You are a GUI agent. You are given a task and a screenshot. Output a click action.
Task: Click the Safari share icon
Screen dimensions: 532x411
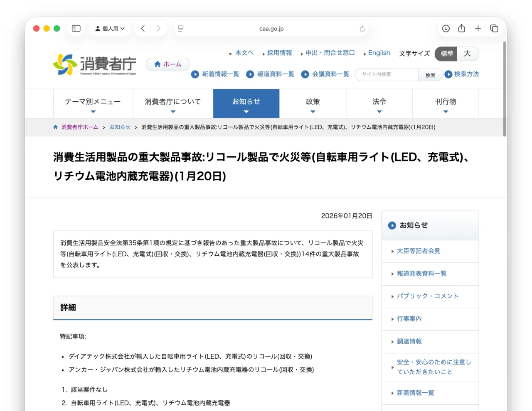click(461, 28)
